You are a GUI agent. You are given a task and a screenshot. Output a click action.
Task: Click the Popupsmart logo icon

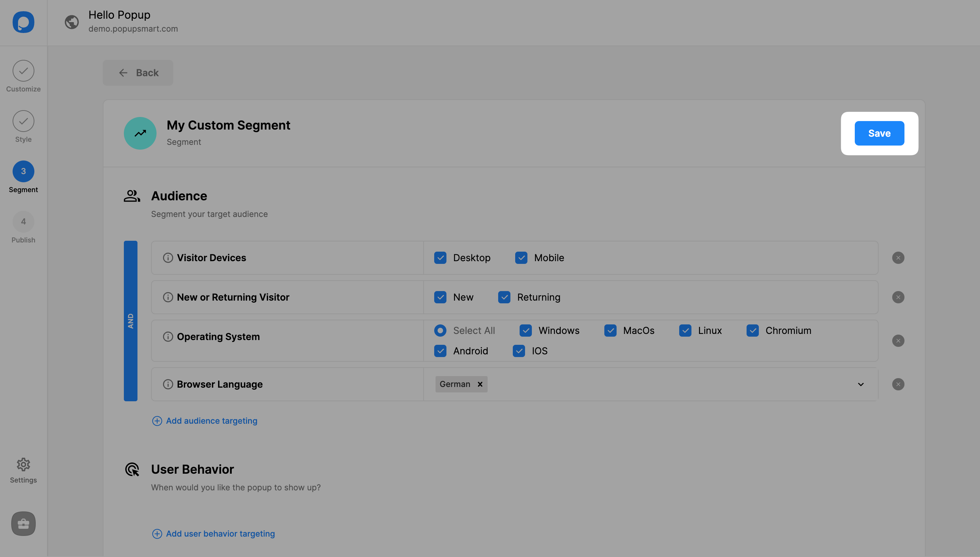point(23,22)
